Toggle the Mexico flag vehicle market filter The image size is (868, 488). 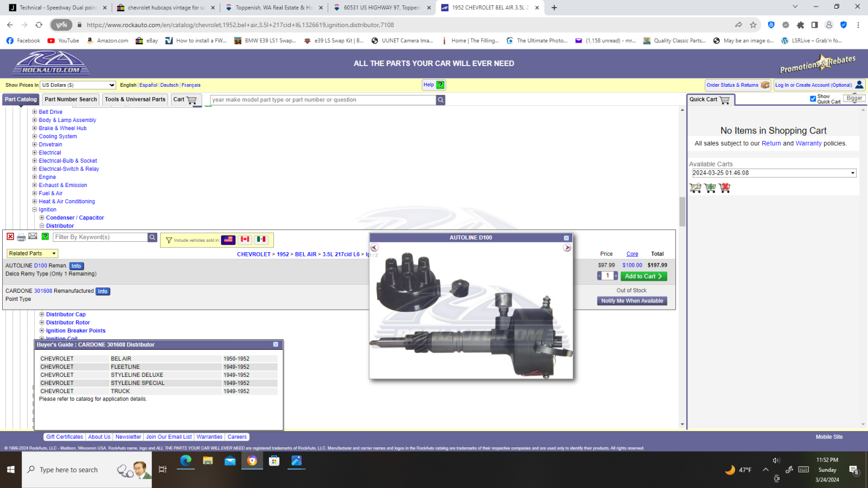[x=262, y=240]
